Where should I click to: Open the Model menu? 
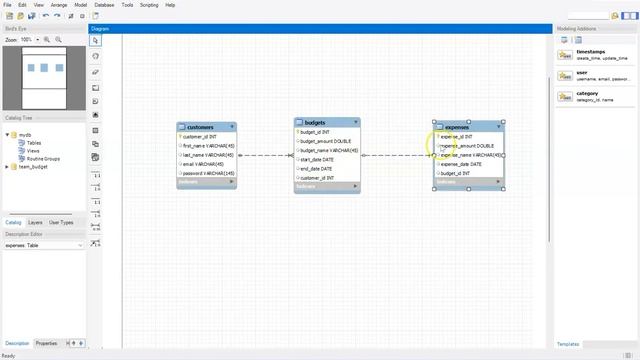point(80,5)
